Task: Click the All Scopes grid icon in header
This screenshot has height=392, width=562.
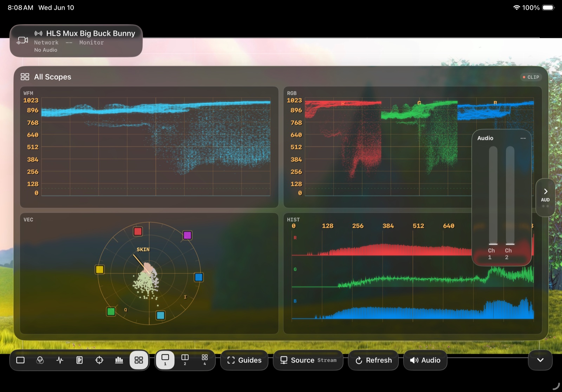Action: click(25, 77)
